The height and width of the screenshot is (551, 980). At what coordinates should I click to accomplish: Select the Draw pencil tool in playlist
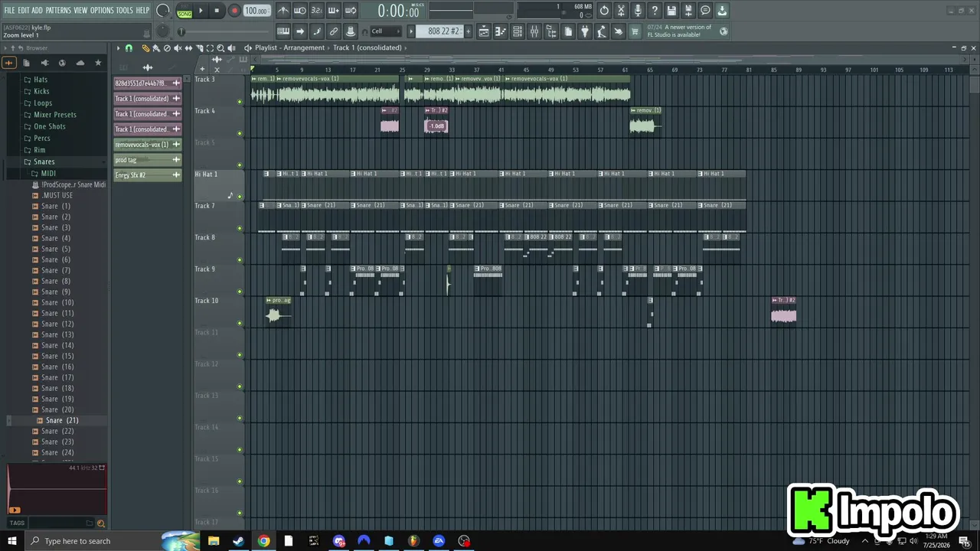pos(145,48)
